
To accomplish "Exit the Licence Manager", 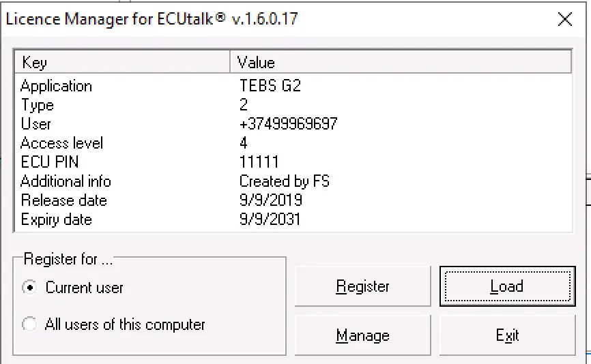I will pos(506,335).
